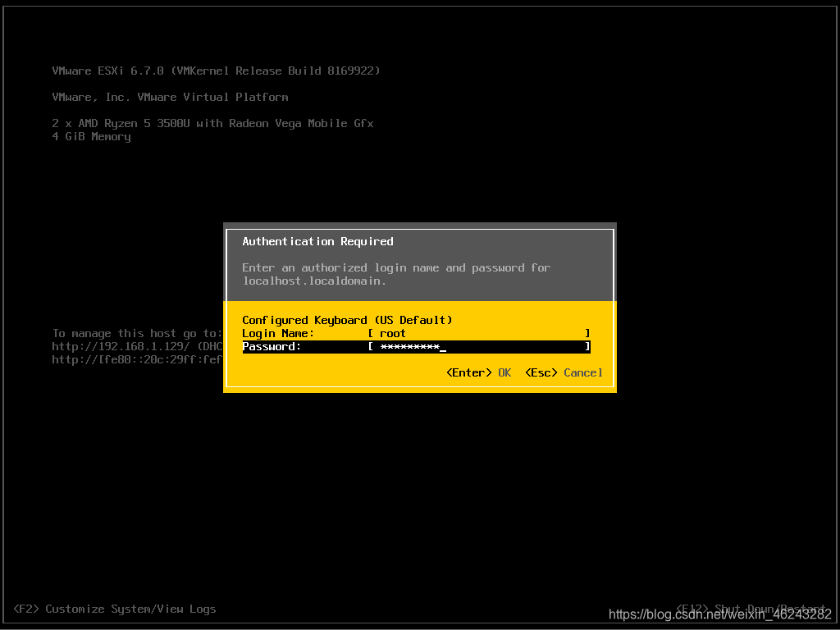The height and width of the screenshot is (630, 840).
Task: Select F12 Shut Down/Restart option
Action: coord(750,609)
